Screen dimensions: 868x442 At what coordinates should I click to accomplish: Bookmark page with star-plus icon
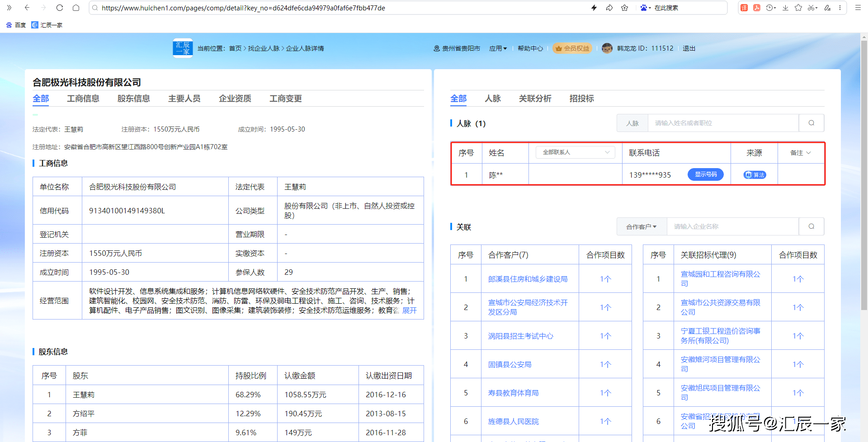click(x=624, y=8)
